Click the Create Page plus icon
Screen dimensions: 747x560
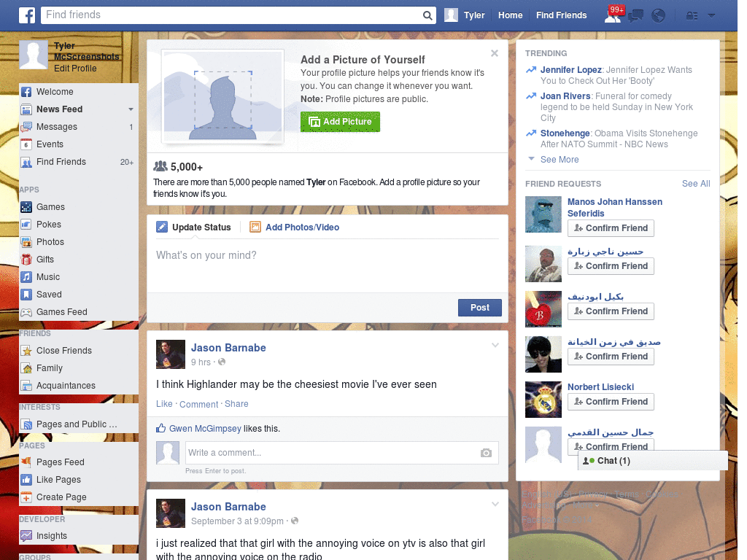[x=26, y=497]
